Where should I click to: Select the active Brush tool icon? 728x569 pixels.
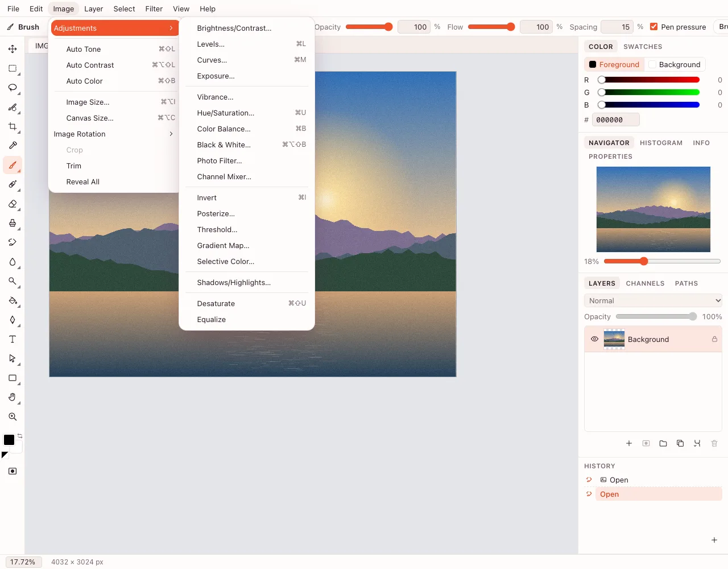pos(13,165)
